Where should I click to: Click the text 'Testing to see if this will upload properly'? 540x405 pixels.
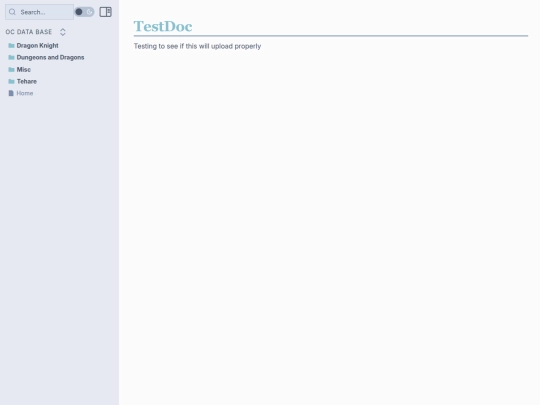[x=197, y=46]
